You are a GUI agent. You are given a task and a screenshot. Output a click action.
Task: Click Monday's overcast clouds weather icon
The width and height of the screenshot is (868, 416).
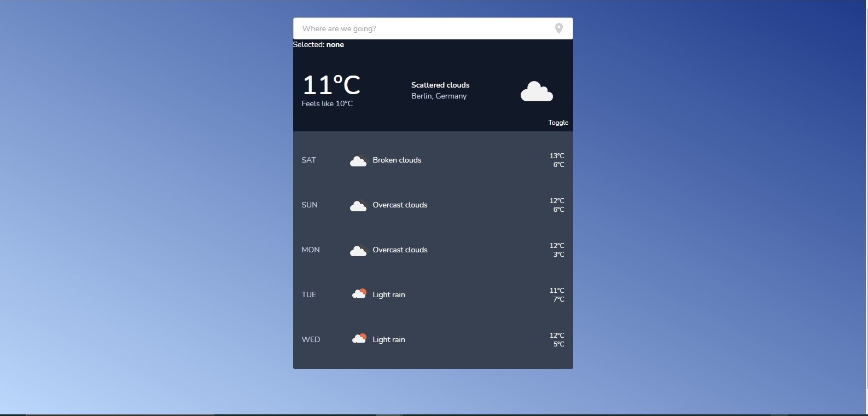pos(358,250)
